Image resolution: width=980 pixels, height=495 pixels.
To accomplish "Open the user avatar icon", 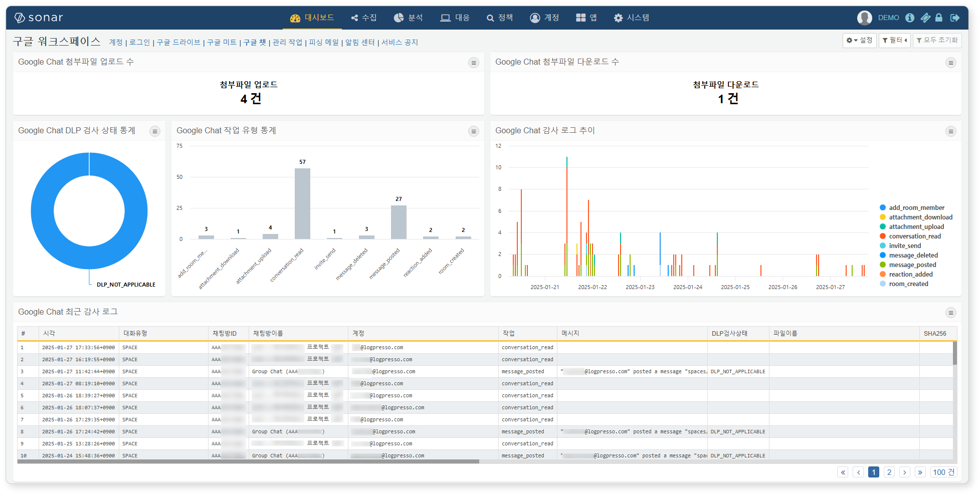I will pyautogui.click(x=865, y=18).
